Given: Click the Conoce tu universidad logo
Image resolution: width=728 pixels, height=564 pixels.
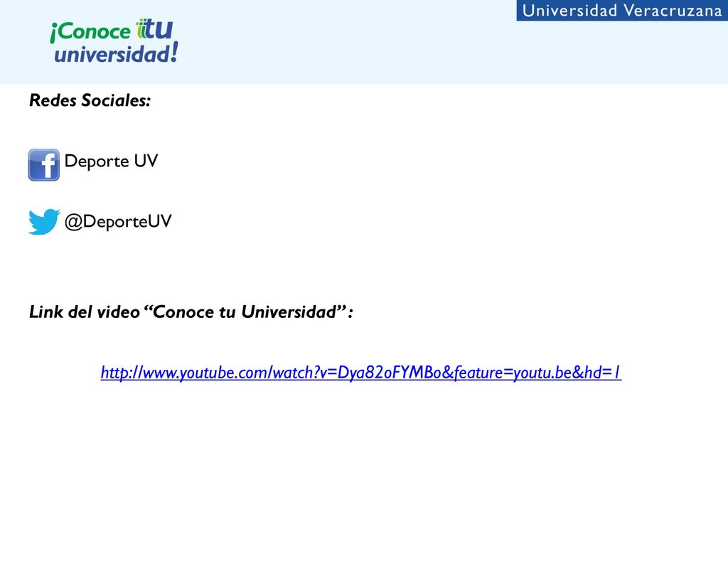Looking at the screenshot, I should (114, 41).
